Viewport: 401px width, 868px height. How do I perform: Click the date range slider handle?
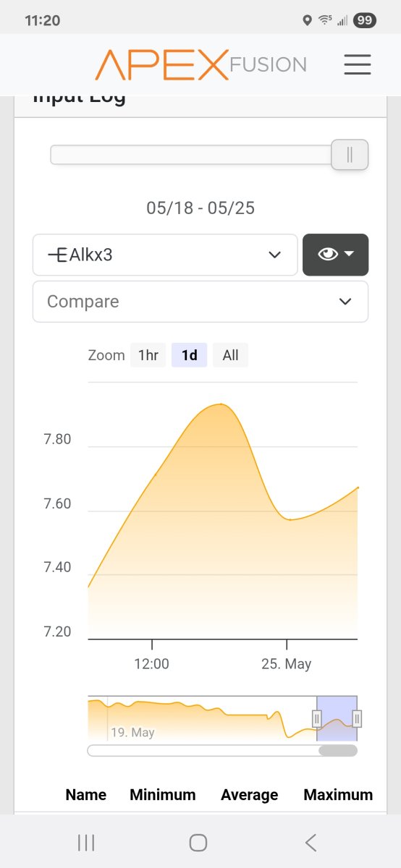tap(350, 155)
